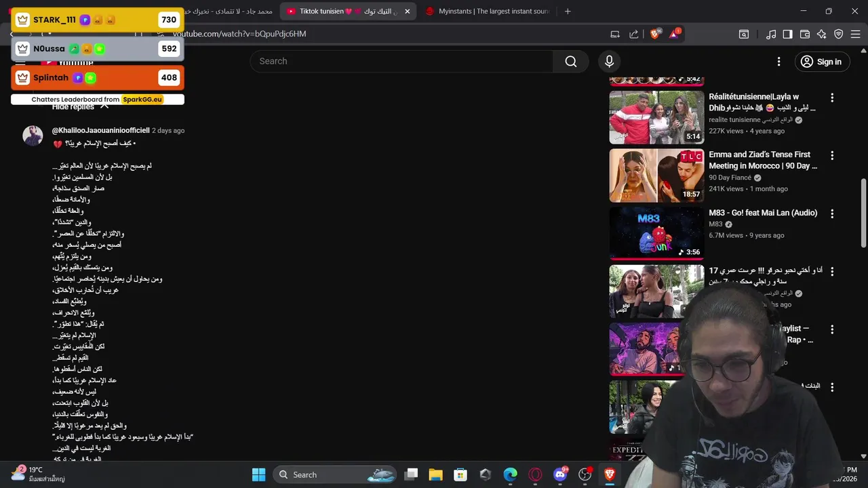Click the page vertical scrollbar
This screenshot has height=488, width=868.
pyautogui.click(x=863, y=213)
